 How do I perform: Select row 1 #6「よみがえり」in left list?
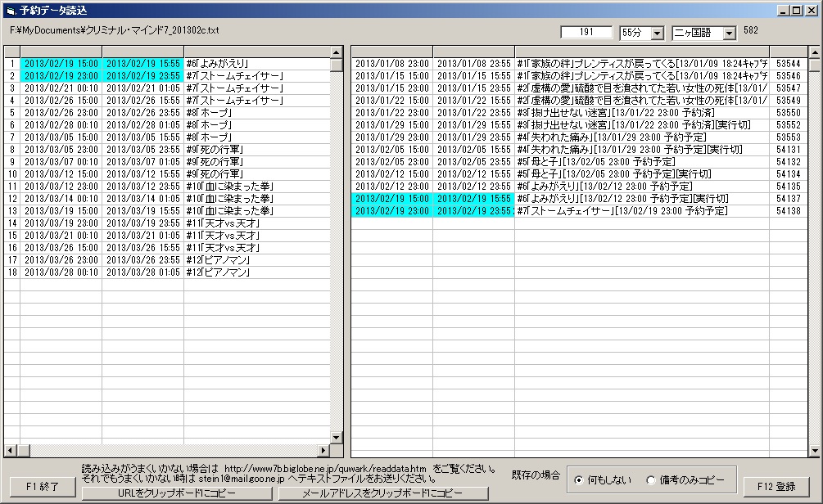(217, 63)
